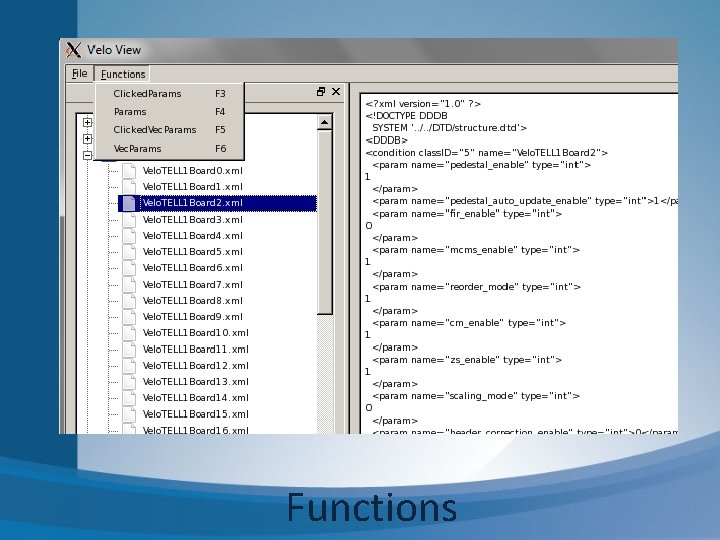Click highlighted VeloTELL1Board2.xml row

[x=218, y=203]
